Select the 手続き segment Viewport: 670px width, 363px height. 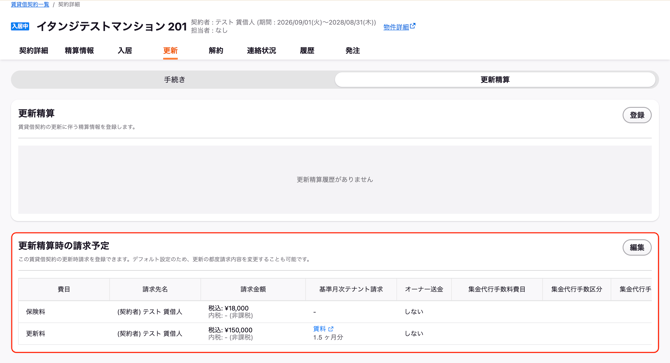click(174, 80)
